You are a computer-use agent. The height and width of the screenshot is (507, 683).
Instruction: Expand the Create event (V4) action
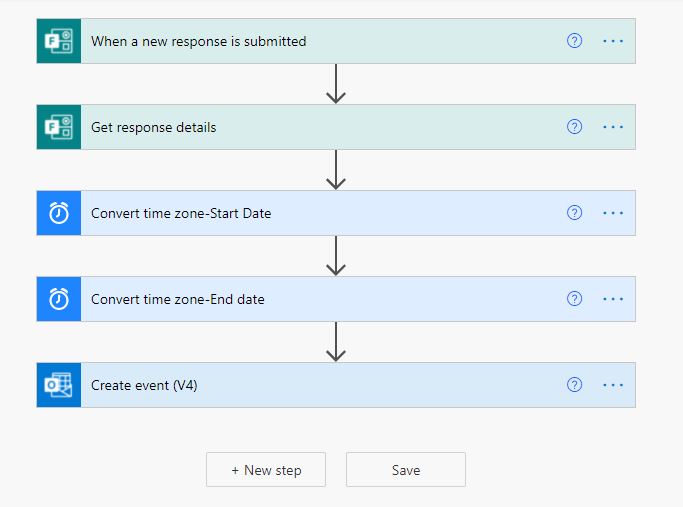click(x=300, y=385)
